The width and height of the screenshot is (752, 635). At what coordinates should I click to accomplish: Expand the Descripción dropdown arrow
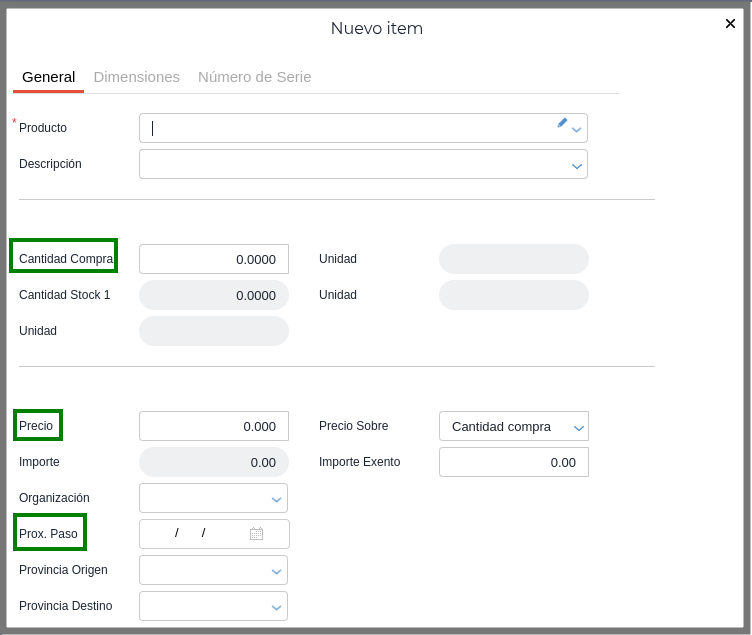pyautogui.click(x=577, y=165)
